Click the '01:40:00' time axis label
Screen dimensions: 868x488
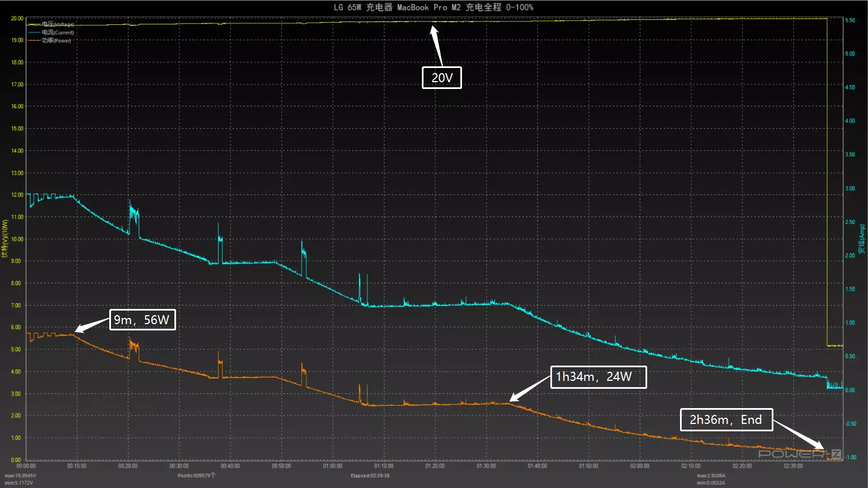(537, 466)
